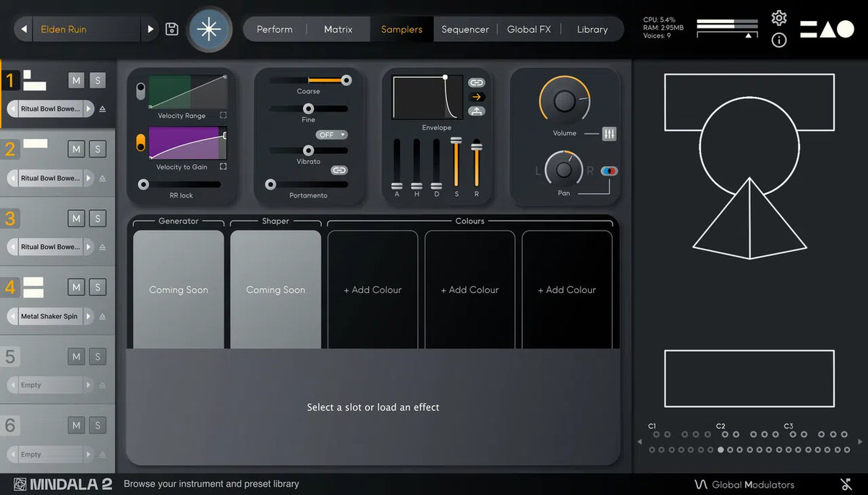Viewport: 868px width, 495px height.
Task: Click the envelope link chain icon
Action: point(477,82)
